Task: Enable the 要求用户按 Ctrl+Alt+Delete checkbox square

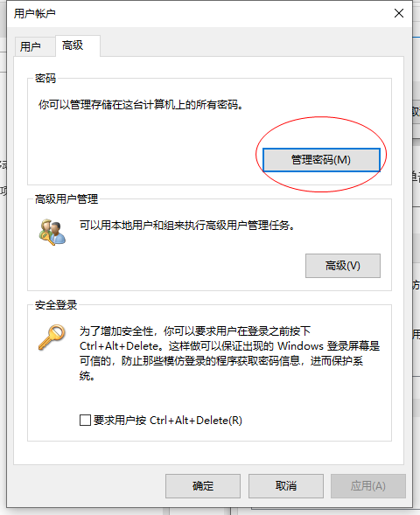Action: 85,420
